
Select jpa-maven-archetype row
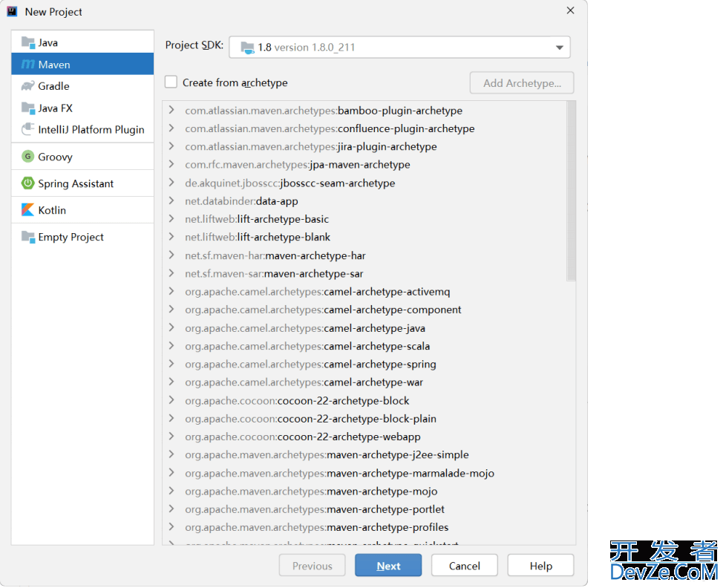click(x=364, y=164)
